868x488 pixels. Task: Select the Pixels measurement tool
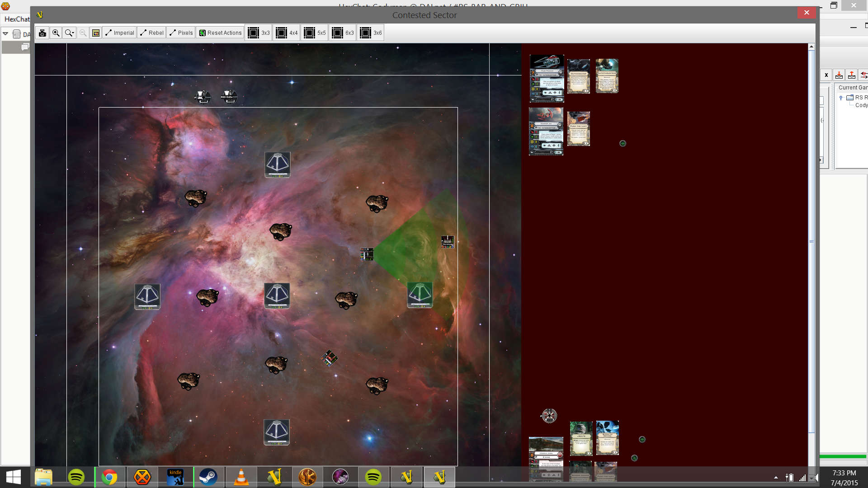pos(181,33)
